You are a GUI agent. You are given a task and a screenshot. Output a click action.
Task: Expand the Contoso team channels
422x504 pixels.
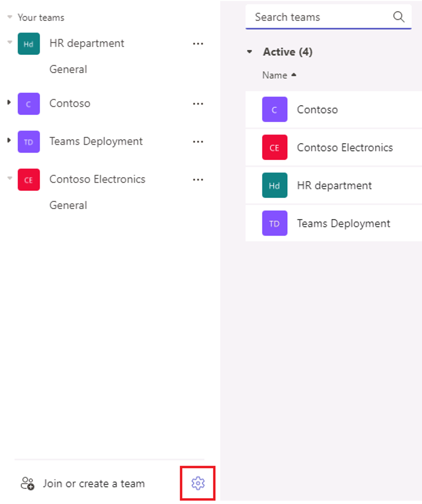9,102
